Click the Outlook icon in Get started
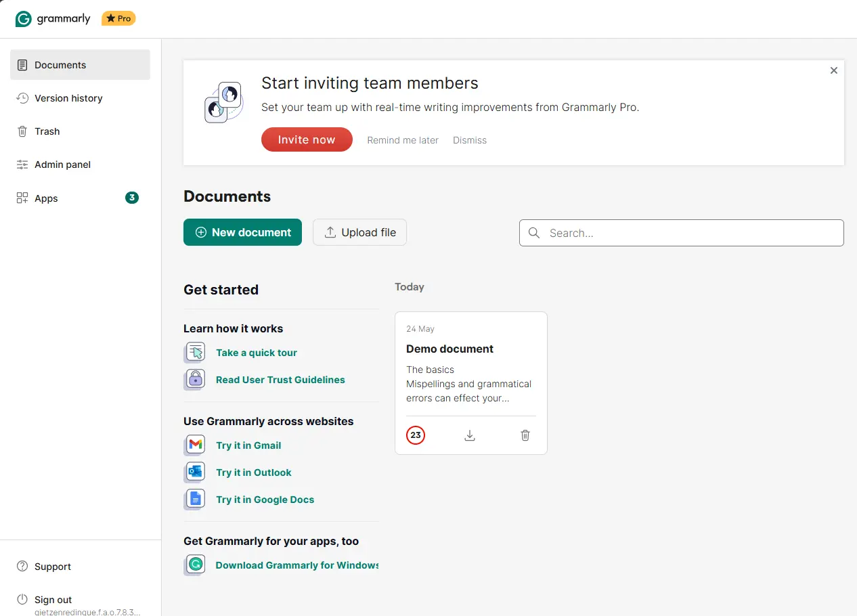The image size is (857, 616). tap(195, 472)
